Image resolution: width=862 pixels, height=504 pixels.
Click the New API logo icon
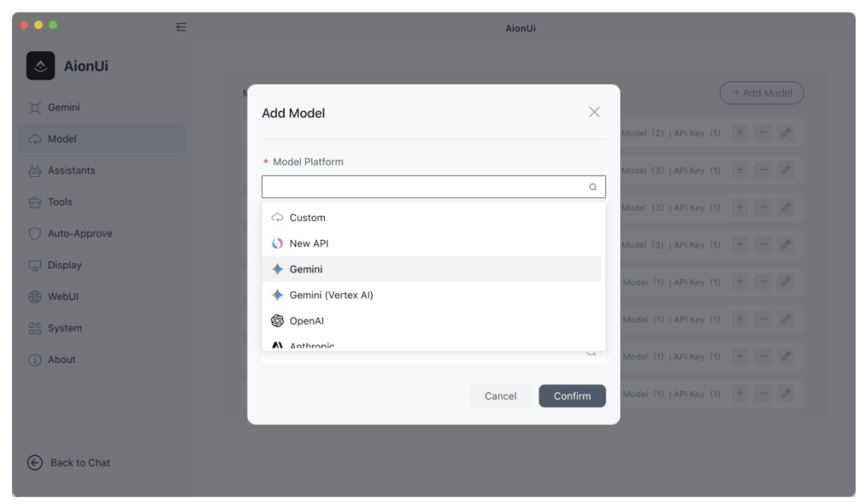tap(278, 243)
